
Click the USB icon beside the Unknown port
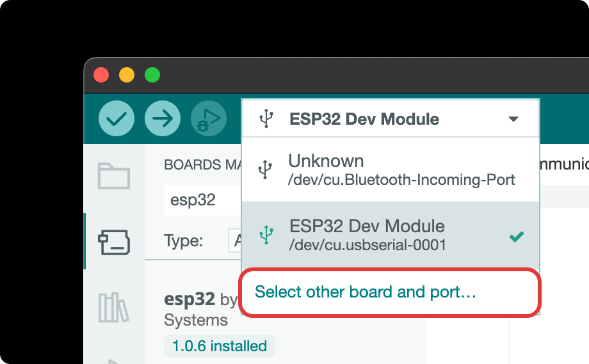[x=265, y=170]
